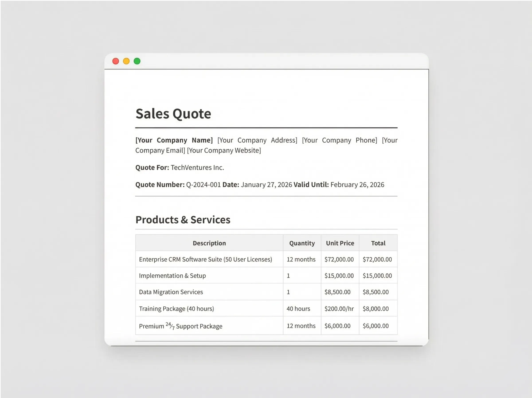Viewport: 532px width, 398px height.
Task: Click the Training Package (40 hours) cell
Action: point(176,309)
